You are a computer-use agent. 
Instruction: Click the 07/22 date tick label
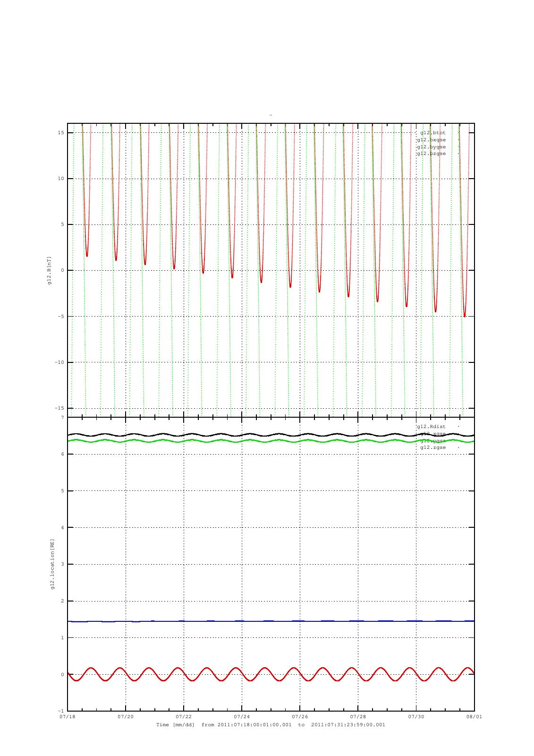coord(183,717)
